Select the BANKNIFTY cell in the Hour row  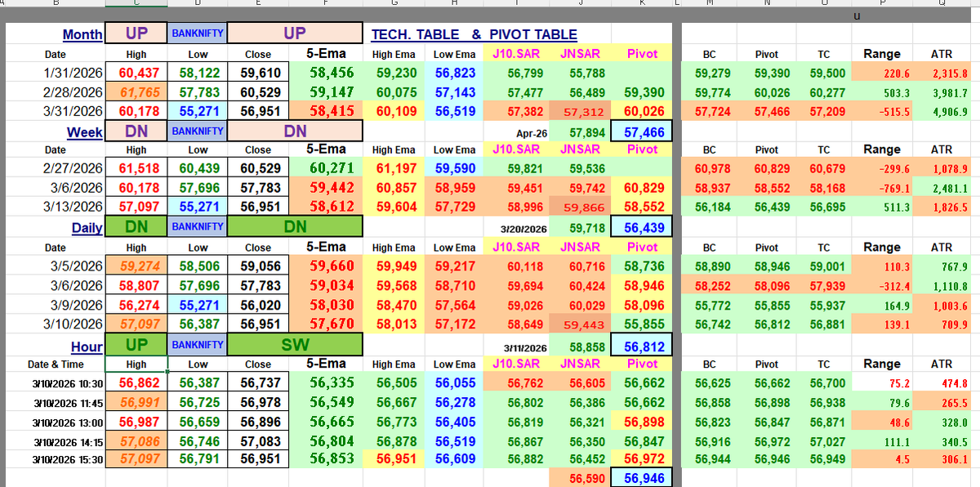point(197,345)
